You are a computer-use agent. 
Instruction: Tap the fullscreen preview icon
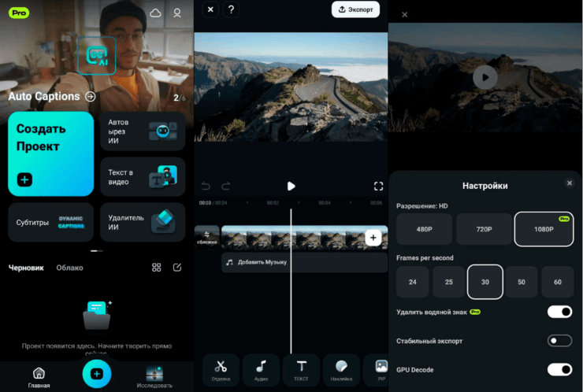pyautogui.click(x=378, y=187)
